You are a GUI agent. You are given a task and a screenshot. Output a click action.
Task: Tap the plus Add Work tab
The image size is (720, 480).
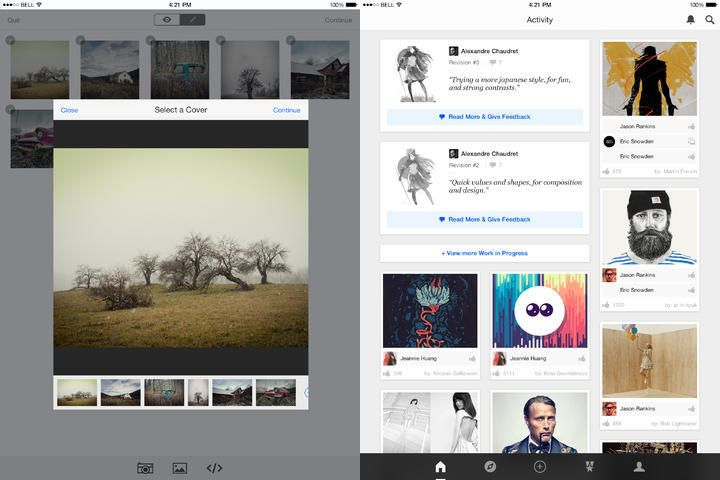[x=540, y=467]
